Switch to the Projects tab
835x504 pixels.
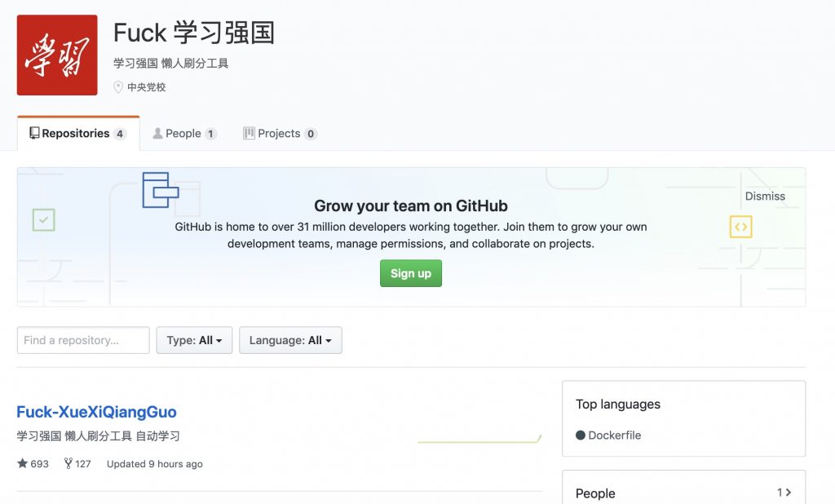[280, 133]
